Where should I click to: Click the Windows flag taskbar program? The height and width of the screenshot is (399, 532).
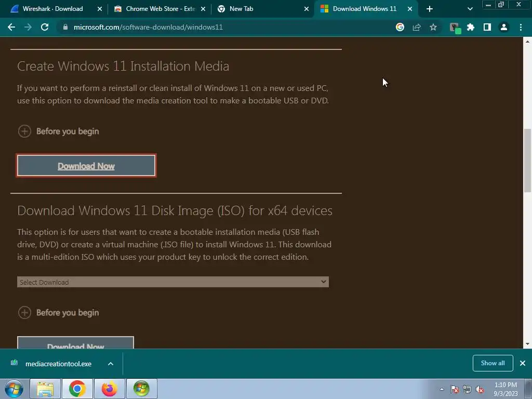(141, 389)
